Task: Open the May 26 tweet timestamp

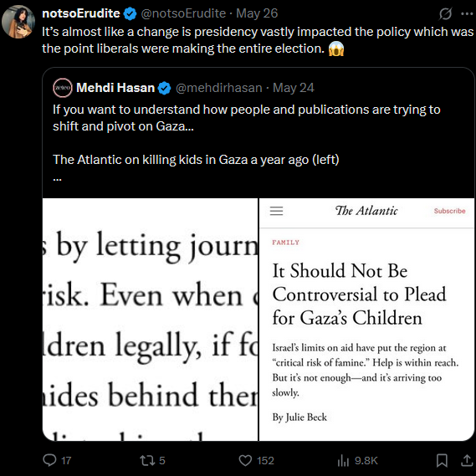Action: pyautogui.click(x=257, y=13)
